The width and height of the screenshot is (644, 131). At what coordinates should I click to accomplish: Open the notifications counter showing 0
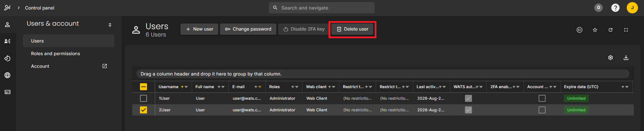599,8
